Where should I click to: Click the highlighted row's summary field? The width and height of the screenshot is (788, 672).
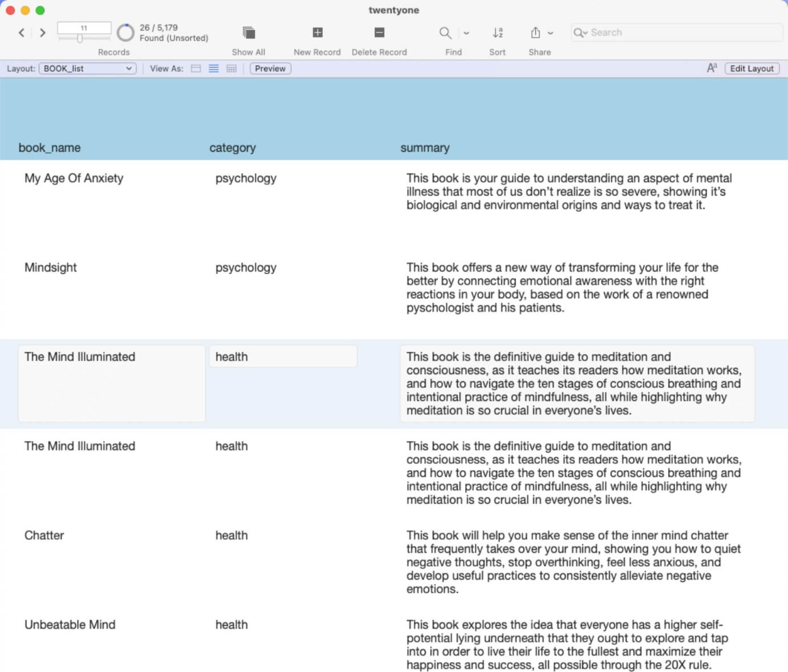coord(577,383)
